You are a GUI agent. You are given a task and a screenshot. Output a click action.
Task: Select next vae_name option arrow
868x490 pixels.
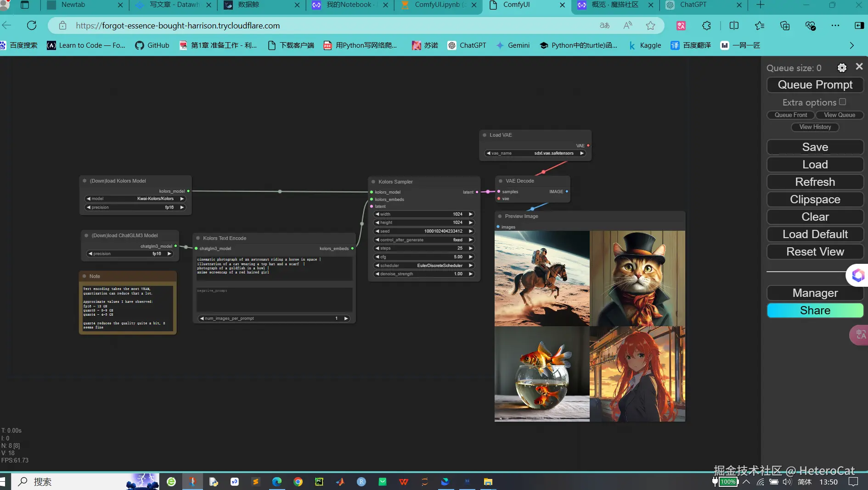pos(582,153)
